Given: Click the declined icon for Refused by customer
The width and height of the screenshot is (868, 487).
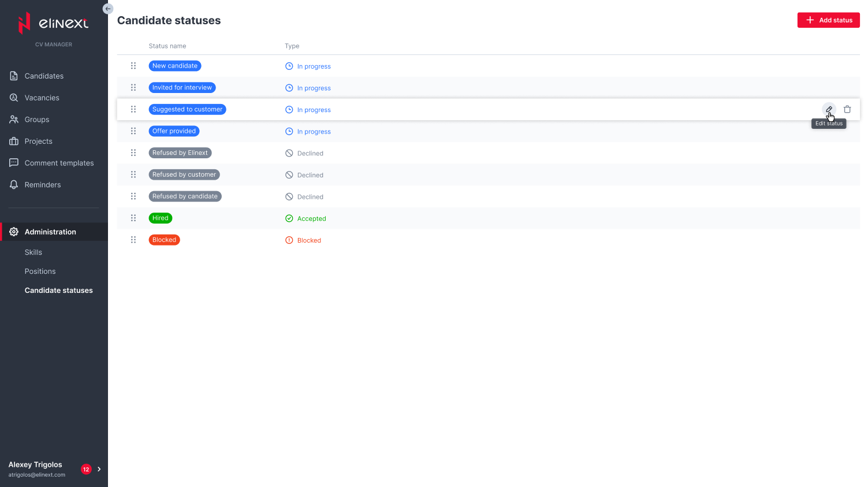Looking at the screenshot, I should pos(289,175).
